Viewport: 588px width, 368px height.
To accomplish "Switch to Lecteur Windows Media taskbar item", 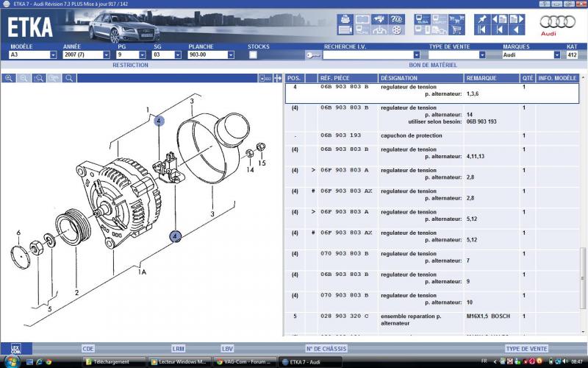I will point(179,362).
